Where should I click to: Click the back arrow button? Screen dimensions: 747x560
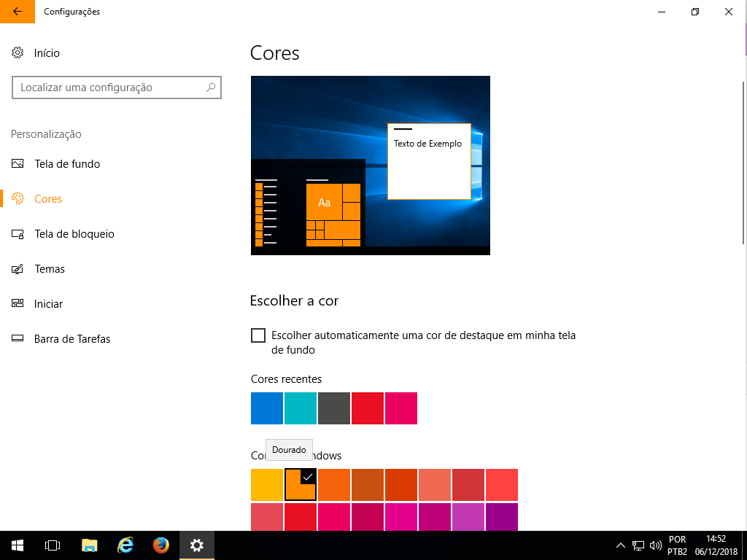coord(18,12)
